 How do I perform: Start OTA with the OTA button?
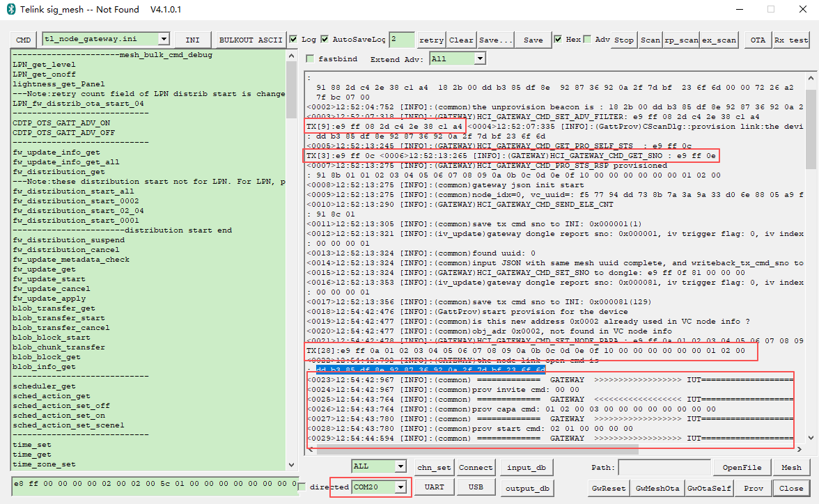pyautogui.click(x=757, y=40)
